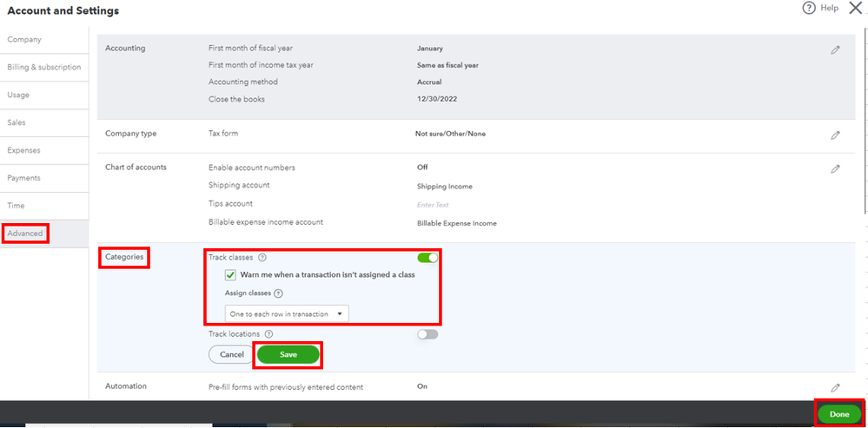Edit Automation section with pencil icon
This screenshot has height=428, width=868.
coord(835,388)
